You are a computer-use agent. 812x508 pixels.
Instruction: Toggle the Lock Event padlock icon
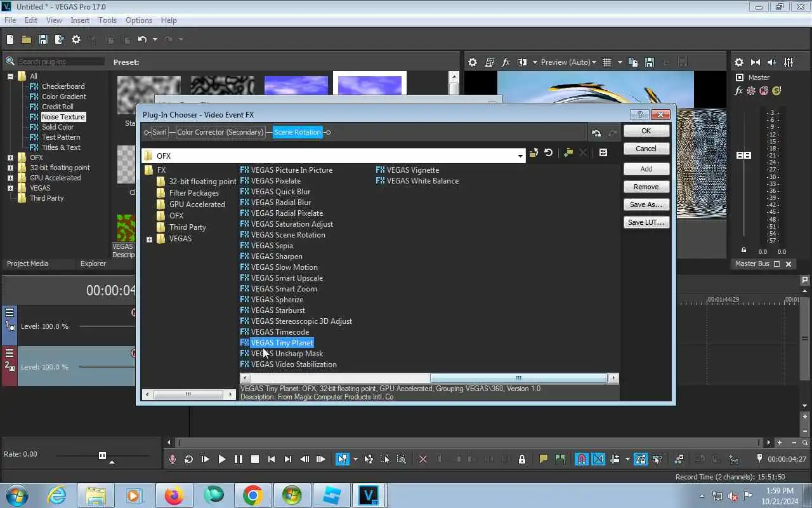point(521,459)
